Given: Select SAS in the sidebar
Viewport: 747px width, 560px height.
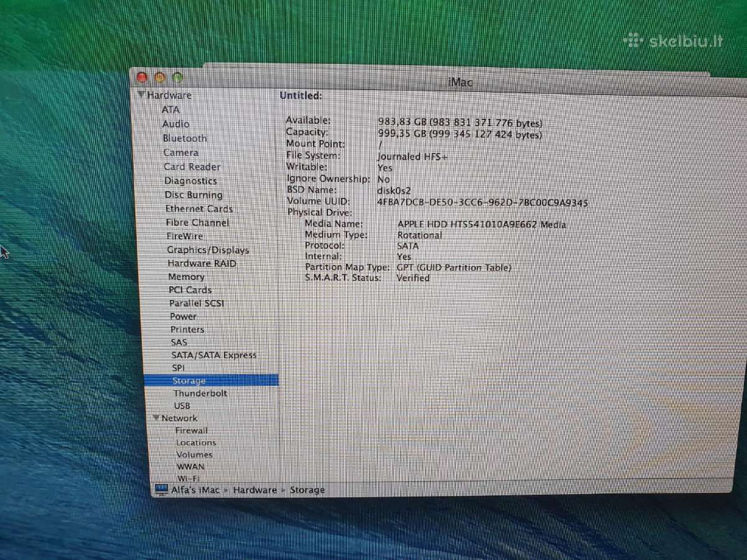Looking at the screenshot, I should tap(179, 342).
